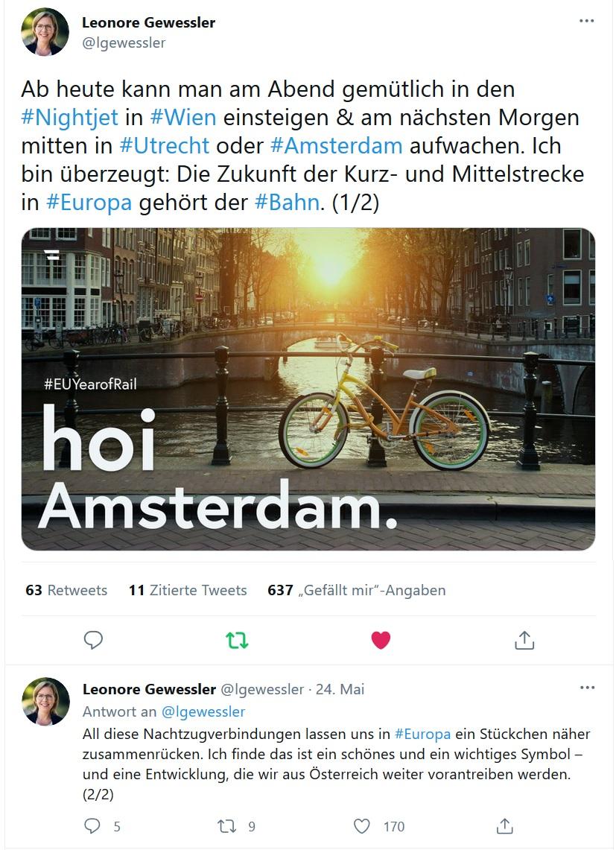
Task: Click the reply icon under main tweet
Action: tap(93, 640)
